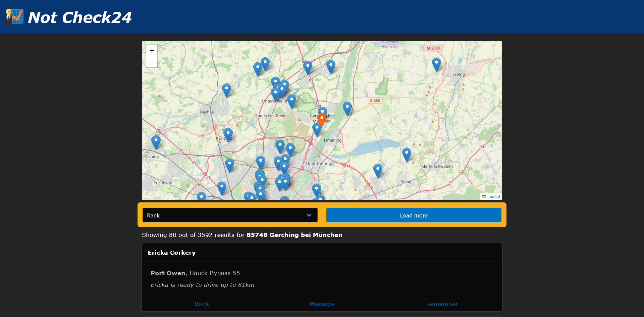This screenshot has height=317, width=644.
Task: Click the marker east of Garching
Action: [x=347, y=109]
